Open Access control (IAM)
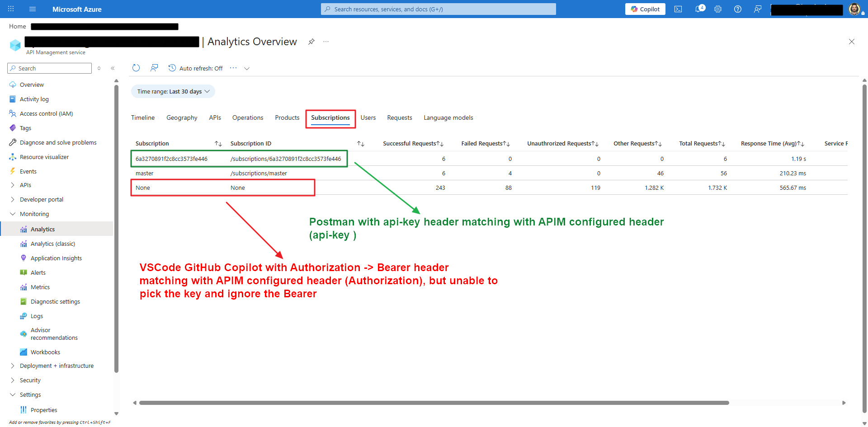This screenshot has width=868, height=427. (46, 113)
